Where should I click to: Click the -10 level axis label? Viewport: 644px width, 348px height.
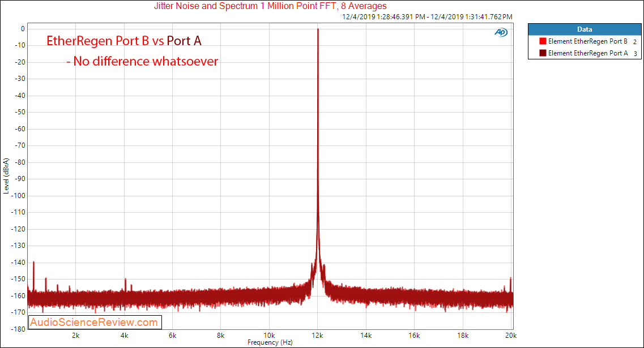click(20, 45)
